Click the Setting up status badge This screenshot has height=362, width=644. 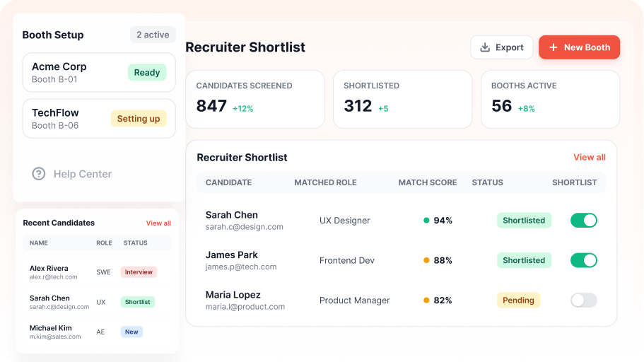139,119
